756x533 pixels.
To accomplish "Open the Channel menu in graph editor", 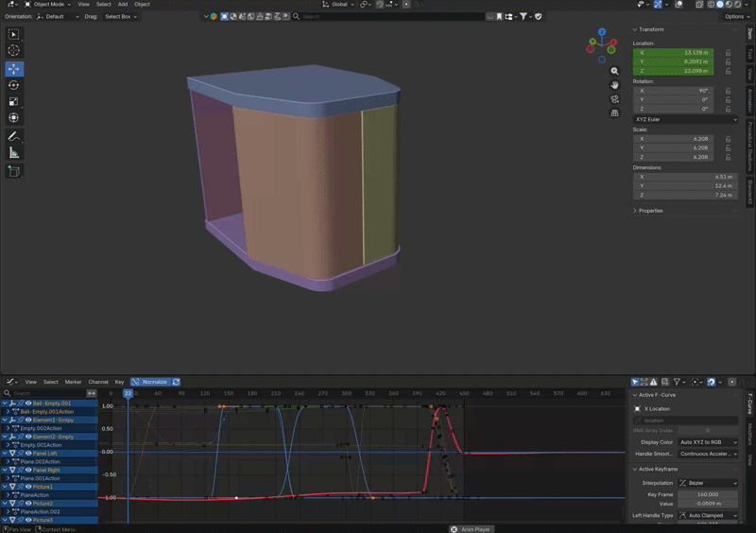I will click(98, 382).
